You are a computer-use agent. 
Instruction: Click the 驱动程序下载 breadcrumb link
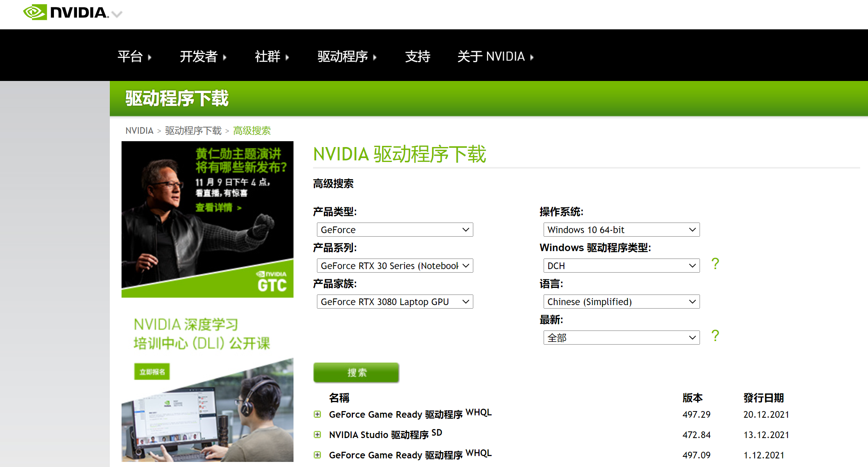point(193,131)
